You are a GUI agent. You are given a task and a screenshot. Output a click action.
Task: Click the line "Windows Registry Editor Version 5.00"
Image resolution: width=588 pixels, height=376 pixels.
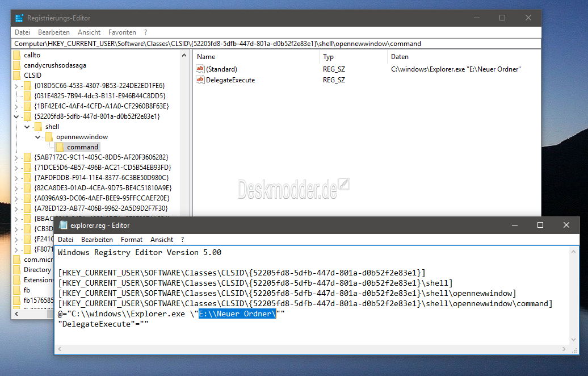(140, 252)
